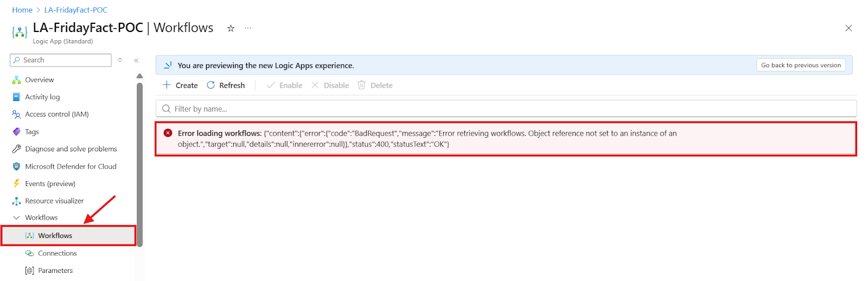Image resolution: width=868 pixels, height=281 pixels.
Task: Select Connections under Workflows
Action: click(57, 253)
